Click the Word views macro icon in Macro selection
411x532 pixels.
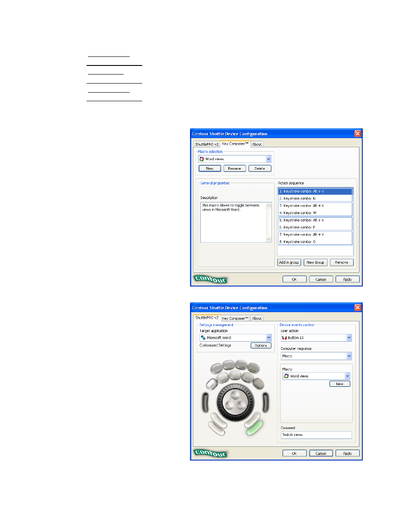click(202, 159)
